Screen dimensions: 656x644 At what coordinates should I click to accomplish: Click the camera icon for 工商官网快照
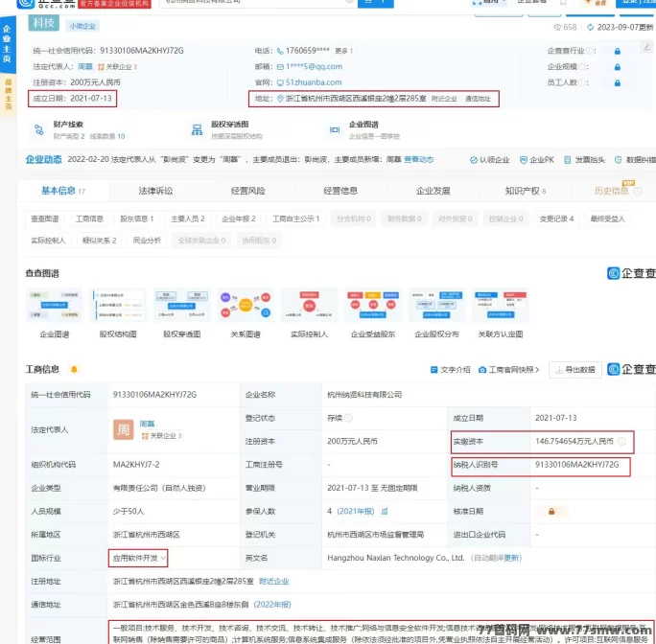click(x=482, y=370)
